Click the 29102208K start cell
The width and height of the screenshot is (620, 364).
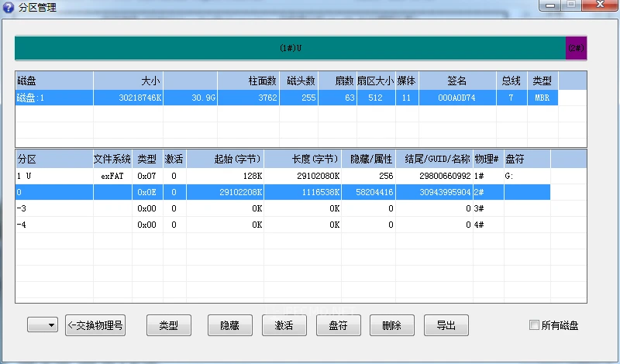click(225, 192)
